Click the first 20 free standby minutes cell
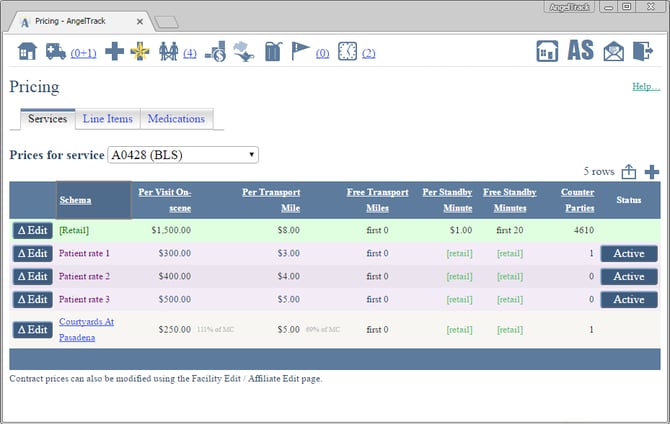670x424 pixels. click(x=510, y=230)
